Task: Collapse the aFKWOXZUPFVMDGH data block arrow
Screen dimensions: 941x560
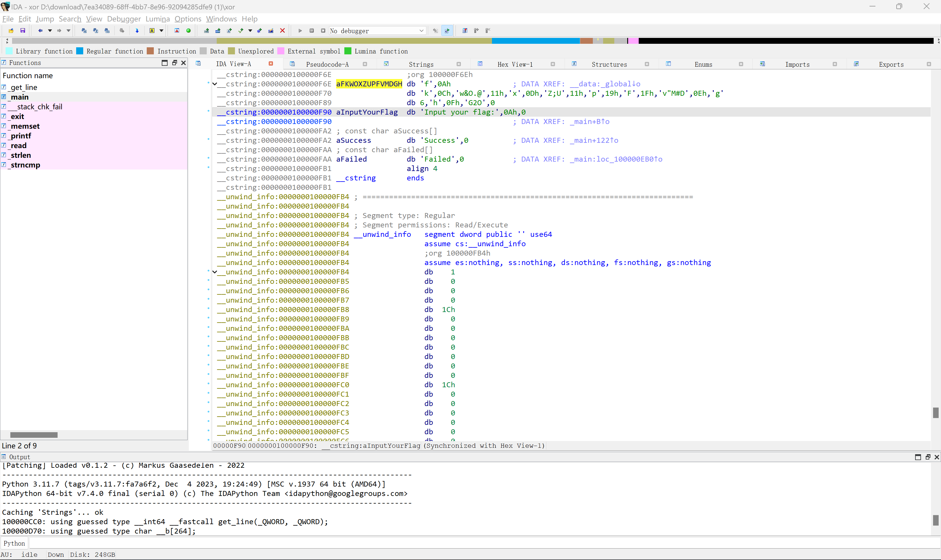Action: [214, 84]
